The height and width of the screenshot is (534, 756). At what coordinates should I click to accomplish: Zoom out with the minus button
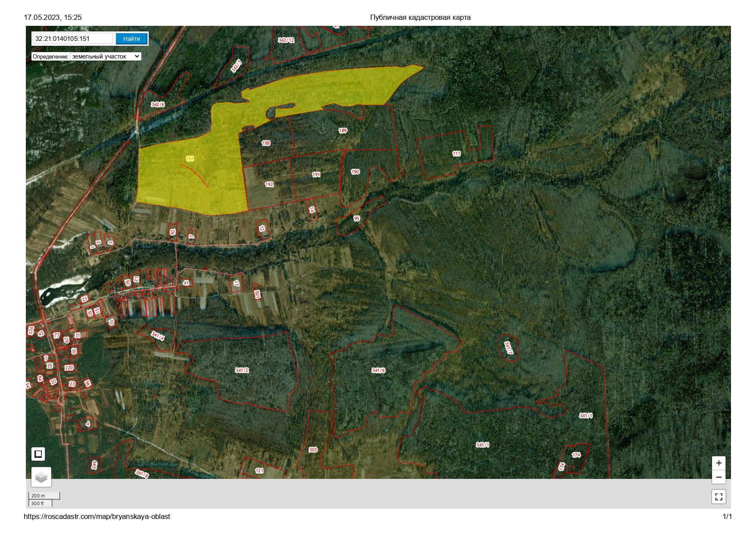719,477
